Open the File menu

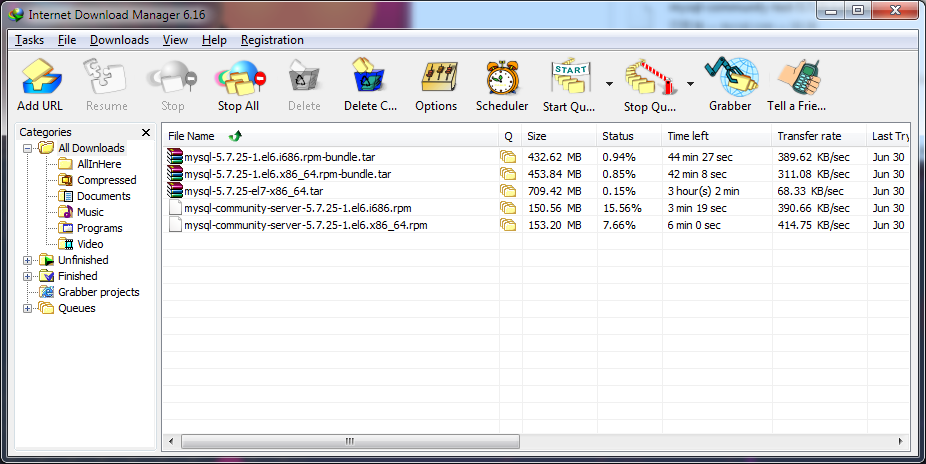tap(67, 40)
